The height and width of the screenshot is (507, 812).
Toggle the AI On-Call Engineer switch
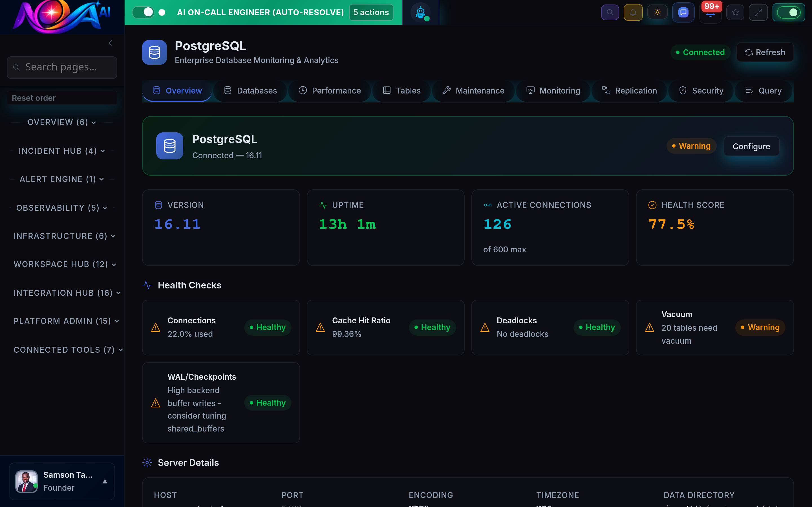click(144, 12)
